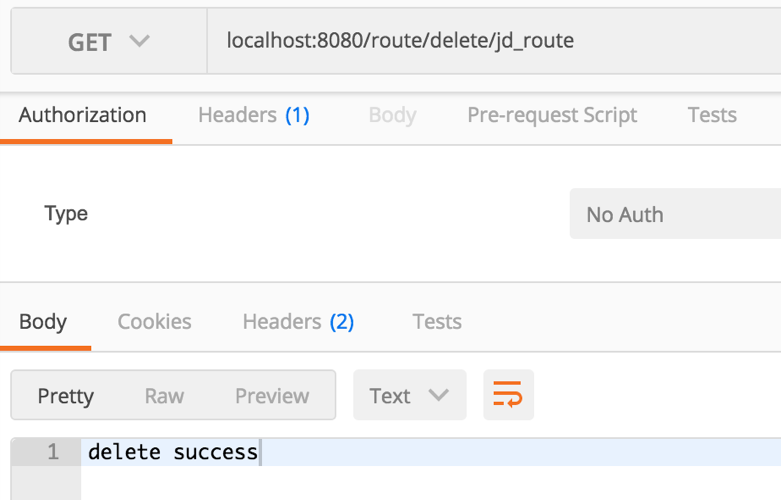View the response Headers (2) tab
This screenshot has width=781, height=500.
click(298, 322)
